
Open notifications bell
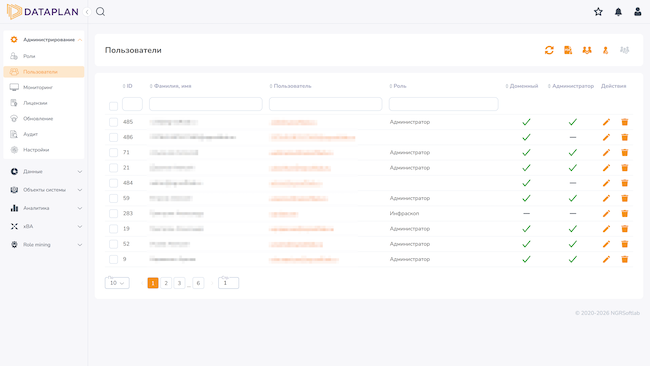click(x=618, y=12)
